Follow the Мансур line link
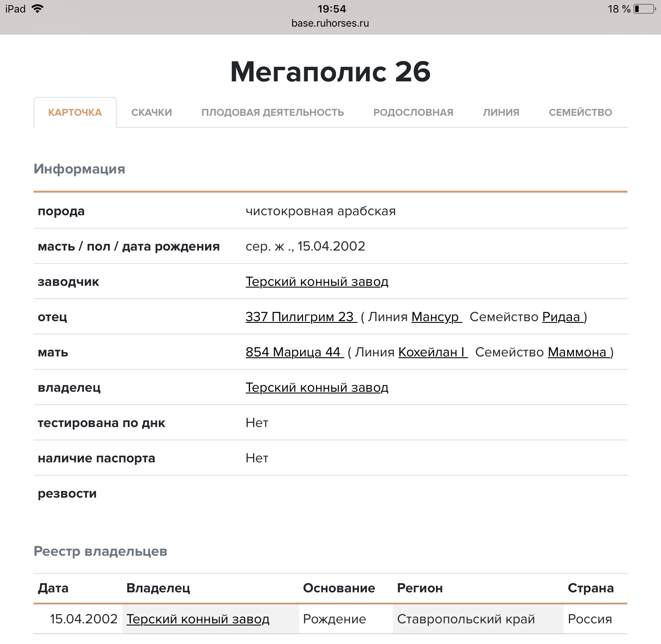This screenshot has height=644, width=661. [x=436, y=317]
